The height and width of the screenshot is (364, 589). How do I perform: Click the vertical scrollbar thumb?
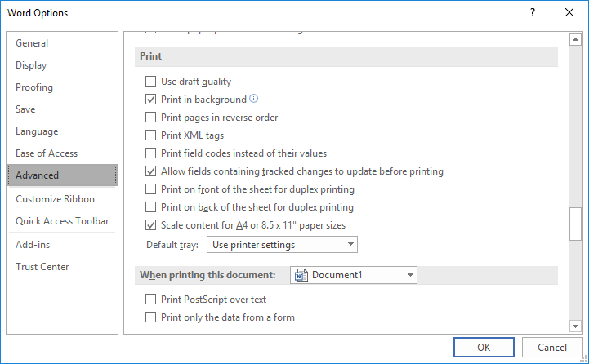(575, 224)
